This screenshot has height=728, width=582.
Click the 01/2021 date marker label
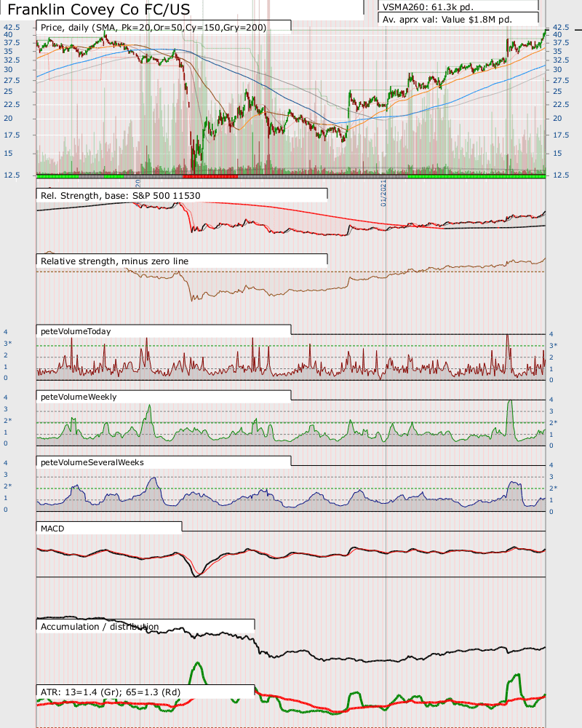pyautogui.click(x=383, y=193)
